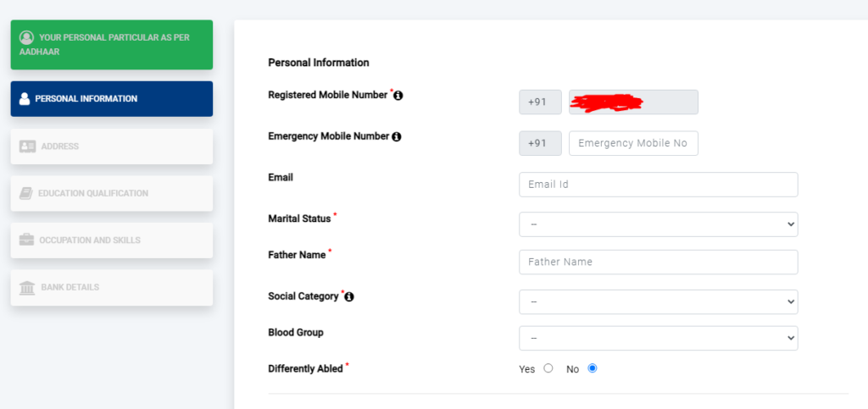Click the book icon for Education Qualification
This screenshot has height=409, width=868.
26,193
